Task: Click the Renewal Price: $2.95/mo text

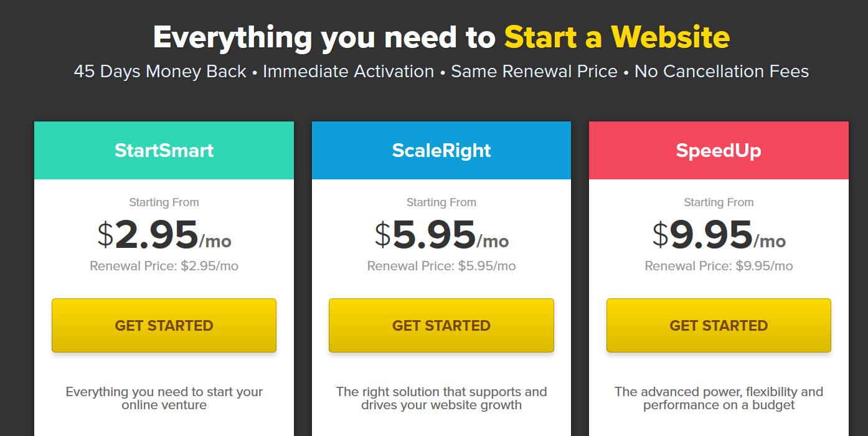Action: pos(164,266)
